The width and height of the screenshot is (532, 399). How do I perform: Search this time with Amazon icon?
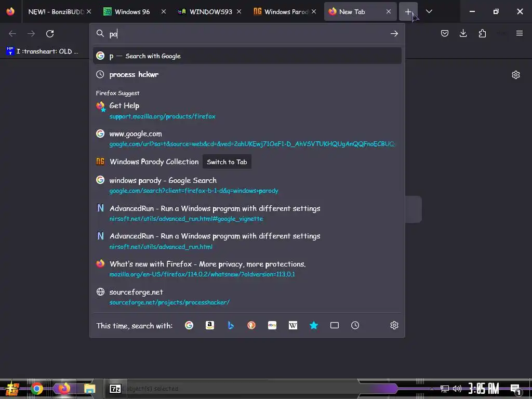point(210,325)
